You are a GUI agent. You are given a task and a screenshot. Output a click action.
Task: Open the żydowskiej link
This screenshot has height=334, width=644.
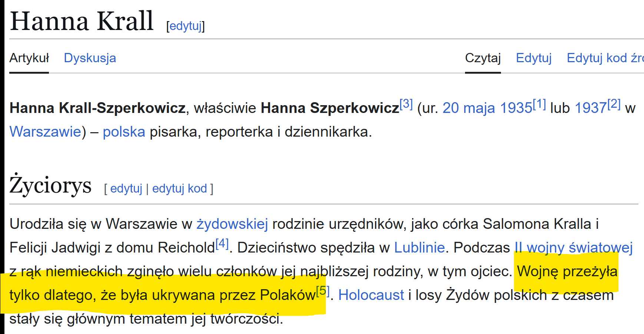tap(232, 224)
